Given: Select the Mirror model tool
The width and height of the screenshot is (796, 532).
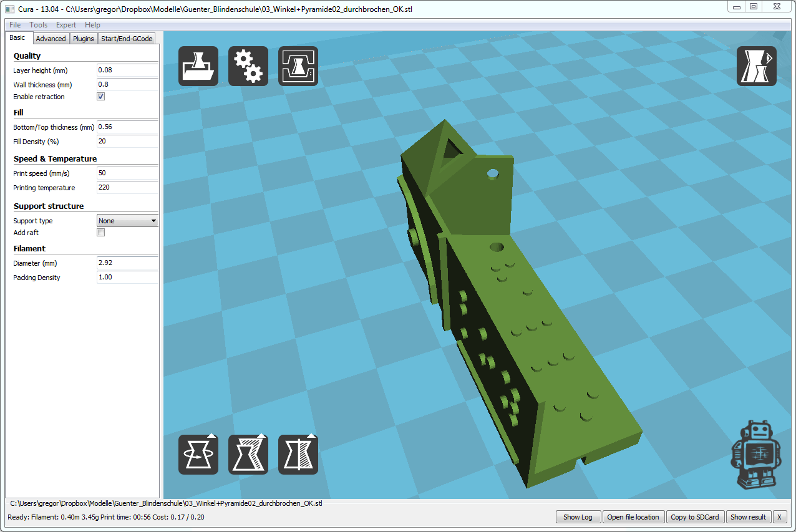Looking at the screenshot, I should 298,455.
